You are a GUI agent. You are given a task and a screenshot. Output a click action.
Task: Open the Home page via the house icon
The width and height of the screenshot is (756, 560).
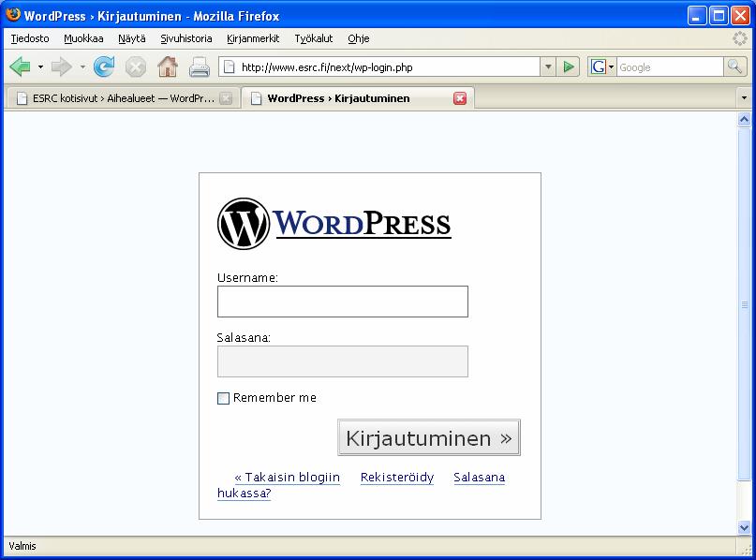point(168,66)
